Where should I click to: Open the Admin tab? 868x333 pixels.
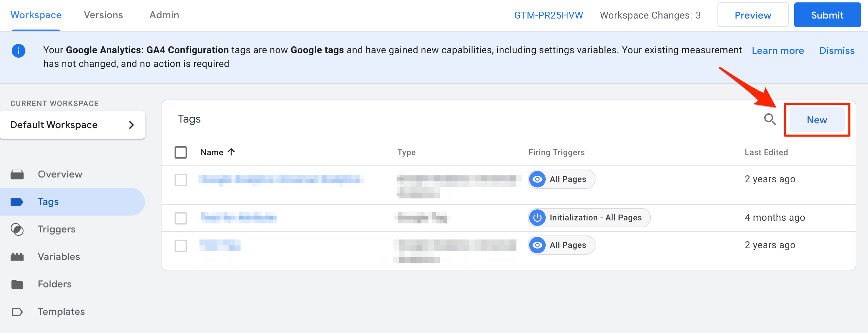164,15
